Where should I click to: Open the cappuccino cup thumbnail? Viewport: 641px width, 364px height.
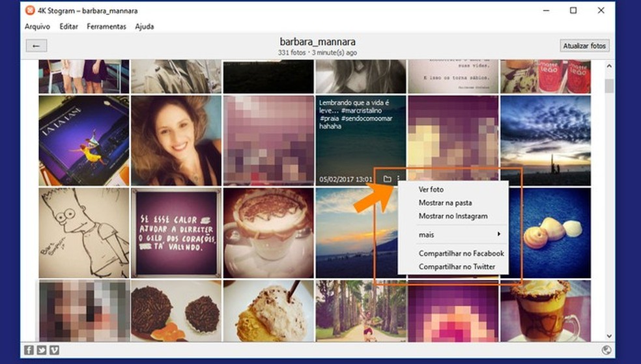[268, 233]
